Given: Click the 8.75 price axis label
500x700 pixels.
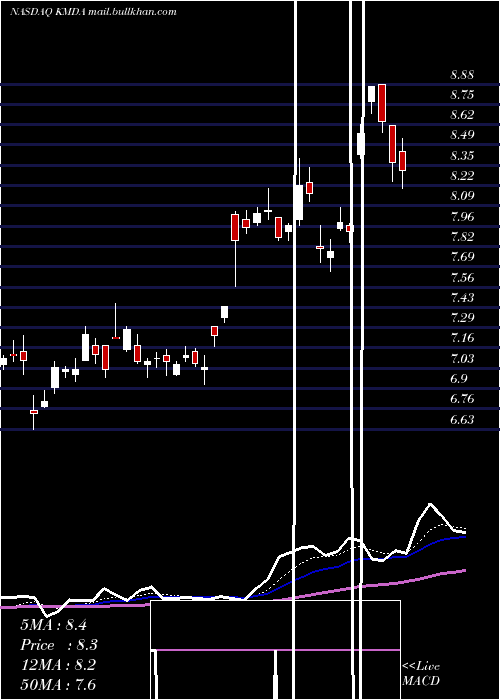Looking at the screenshot, I should coord(462,95).
